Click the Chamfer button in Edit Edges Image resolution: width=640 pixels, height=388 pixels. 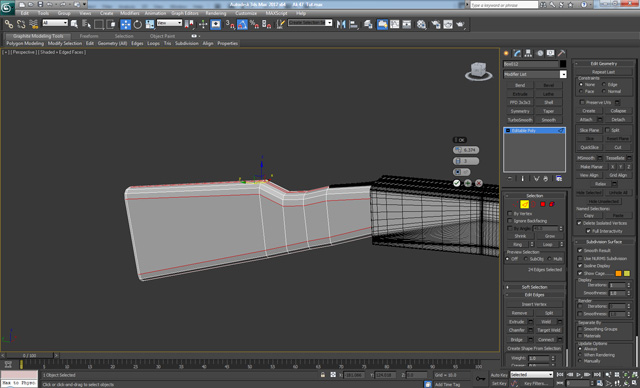pos(517,330)
